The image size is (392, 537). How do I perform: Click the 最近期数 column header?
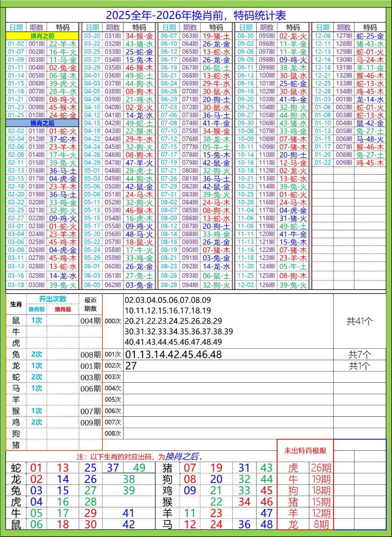91,304
